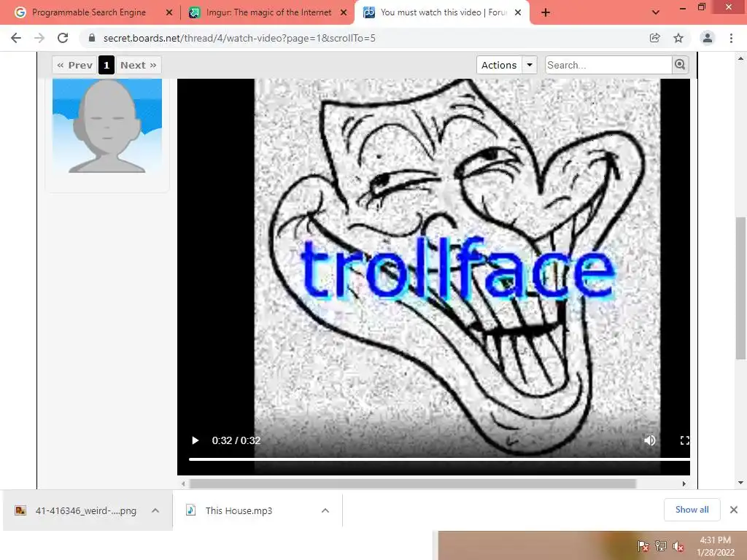Go forward in browser history

[39, 38]
